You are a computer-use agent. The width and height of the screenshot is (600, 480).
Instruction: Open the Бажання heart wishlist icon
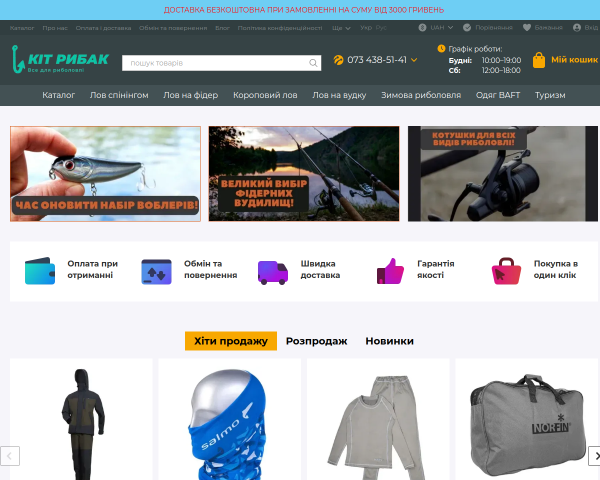(x=527, y=28)
